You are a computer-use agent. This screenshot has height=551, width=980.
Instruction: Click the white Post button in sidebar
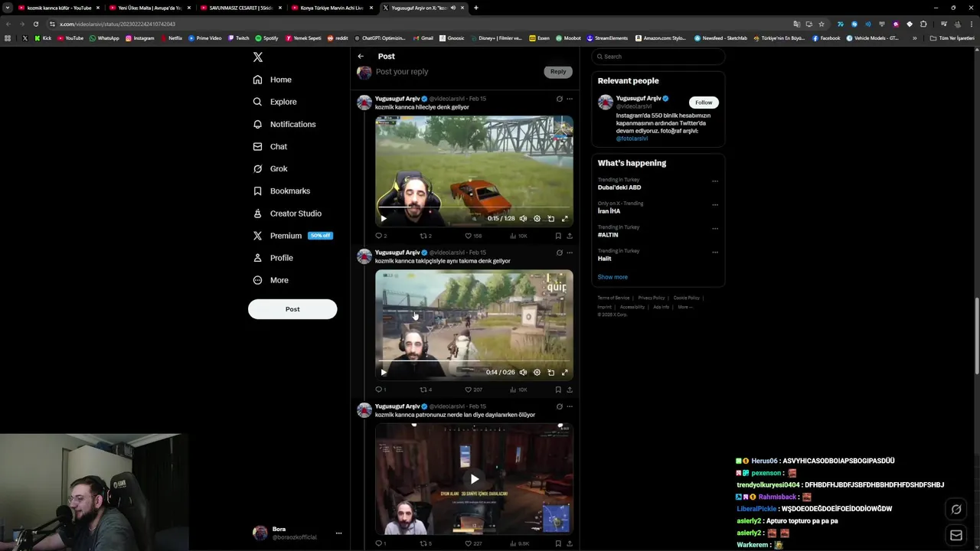(x=292, y=309)
